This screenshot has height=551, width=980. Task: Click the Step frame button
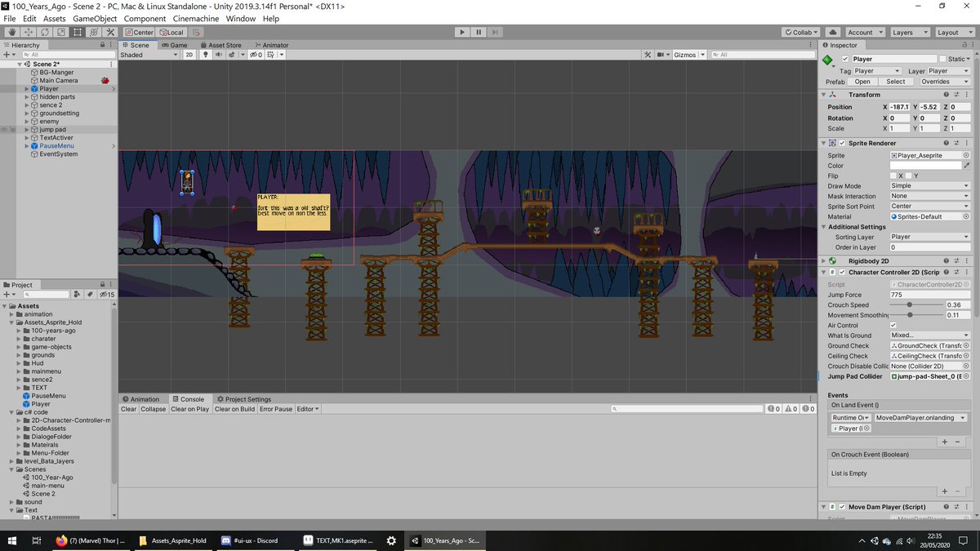click(x=496, y=32)
